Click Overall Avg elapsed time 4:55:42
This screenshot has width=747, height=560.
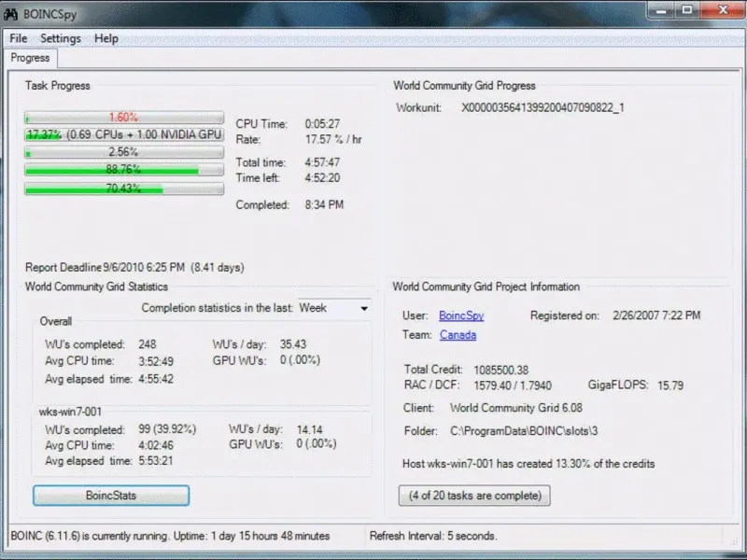point(156,379)
